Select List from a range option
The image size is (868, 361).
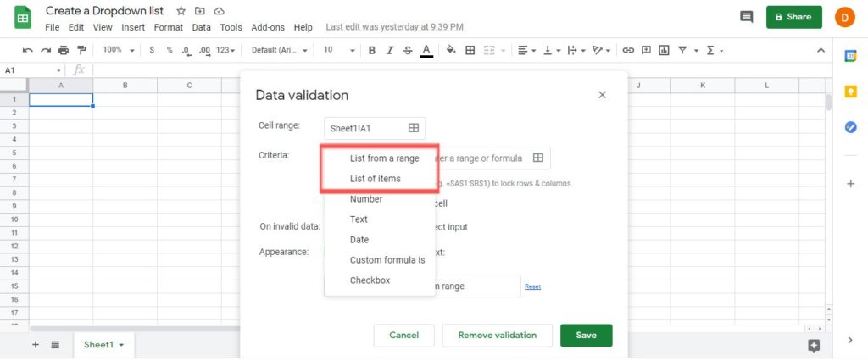coord(380,158)
